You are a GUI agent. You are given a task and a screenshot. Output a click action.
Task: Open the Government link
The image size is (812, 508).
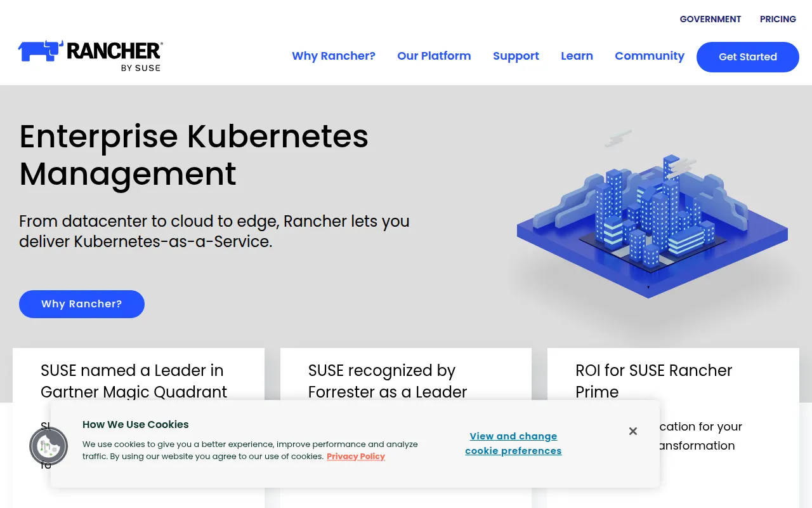[x=710, y=19]
